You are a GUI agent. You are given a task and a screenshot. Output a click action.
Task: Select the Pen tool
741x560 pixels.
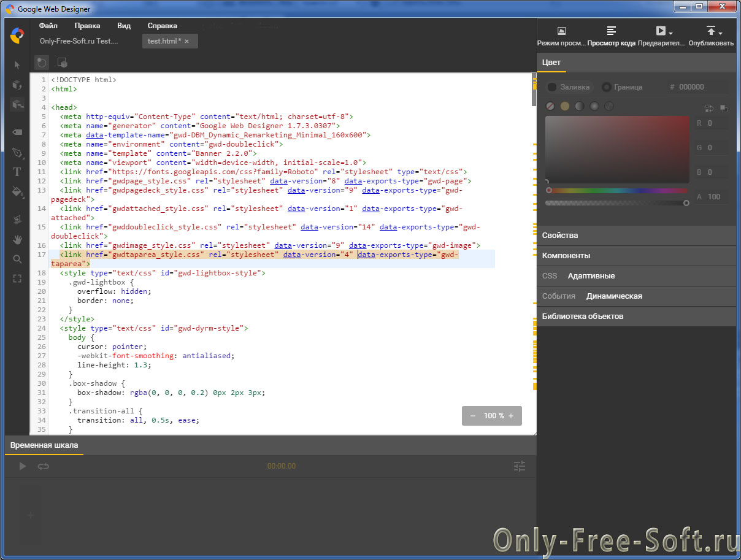coord(17,152)
